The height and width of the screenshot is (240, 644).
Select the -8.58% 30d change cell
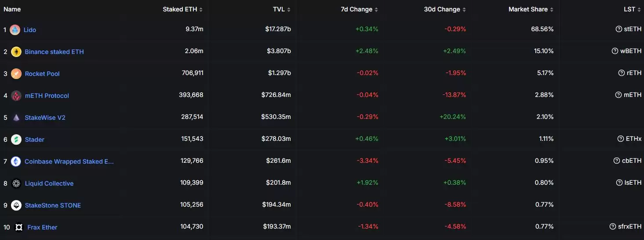coord(455,204)
